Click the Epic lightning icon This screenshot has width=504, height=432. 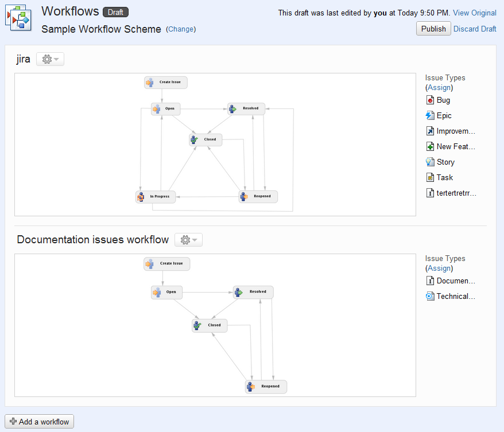[430, 116]
